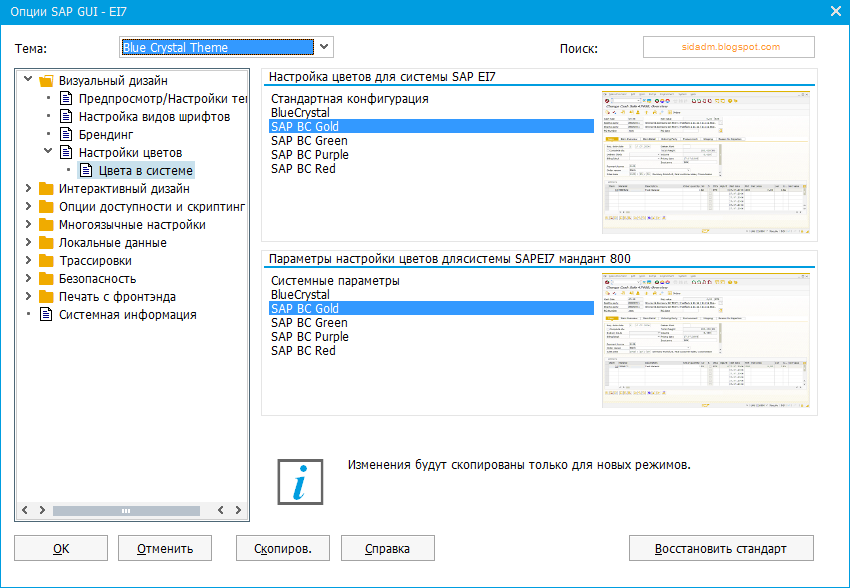Select SAP BC Green in мандант 800 list
This screenshot has height=588, width=850.
309,322
